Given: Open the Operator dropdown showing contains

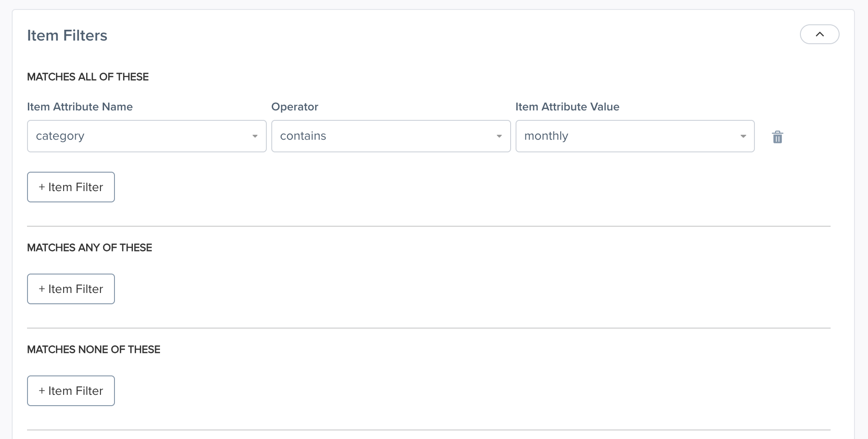Looking at the screenshot, I should (390, 136).
